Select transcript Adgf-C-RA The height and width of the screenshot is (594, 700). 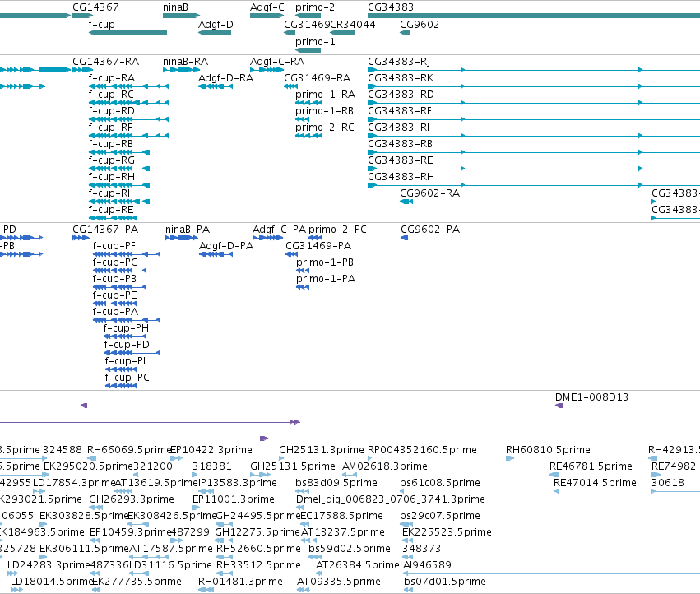[x=277, y=62]
